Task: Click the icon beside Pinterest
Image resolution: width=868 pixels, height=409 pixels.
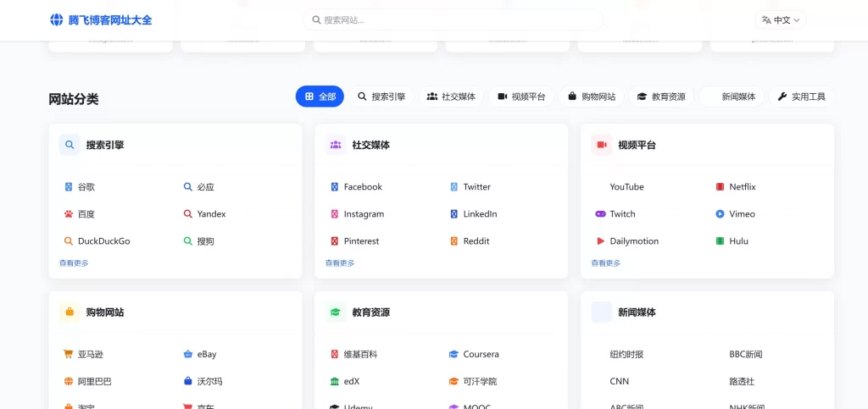Action: pos(334,241)
